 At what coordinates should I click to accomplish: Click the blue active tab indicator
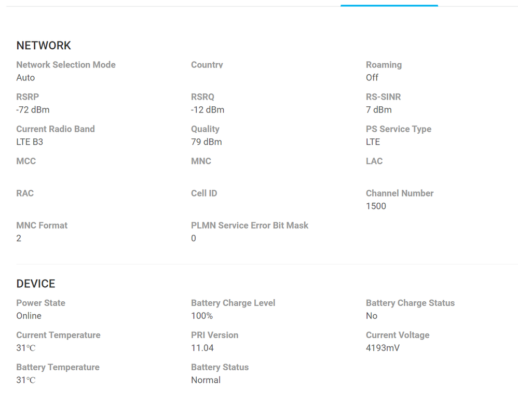389,5
